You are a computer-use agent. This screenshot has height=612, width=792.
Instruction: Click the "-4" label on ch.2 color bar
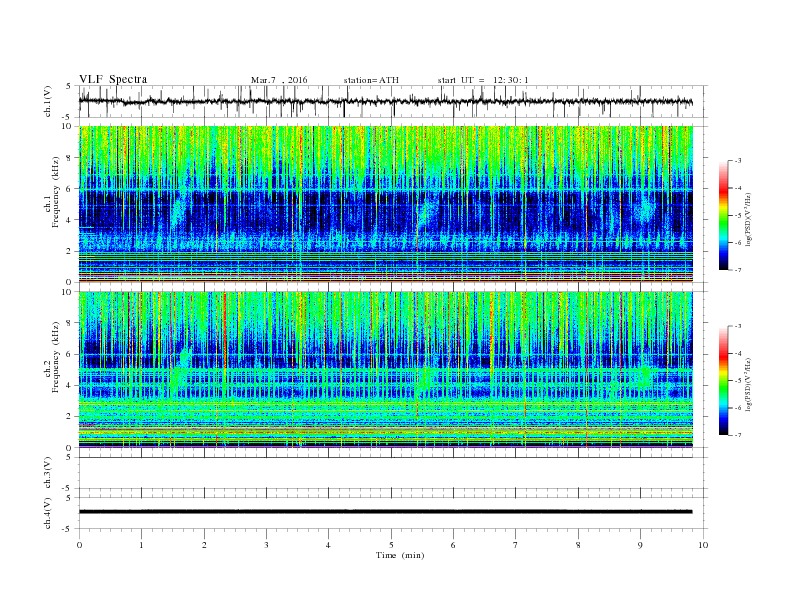tap(738, 353)
